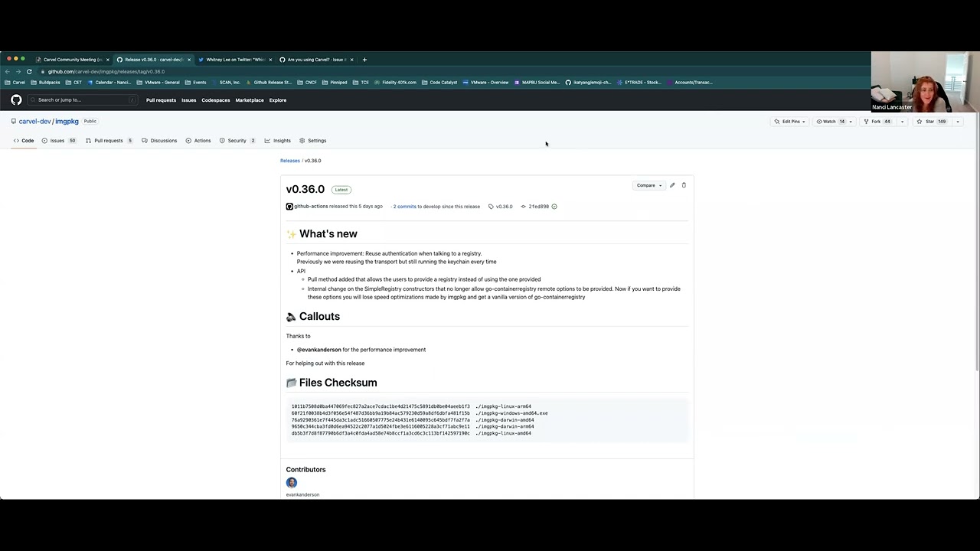Image resolution: width=980 pixels, height=551 pixels.
Task: Open the carvel-dev organization link
Action: 34,122
